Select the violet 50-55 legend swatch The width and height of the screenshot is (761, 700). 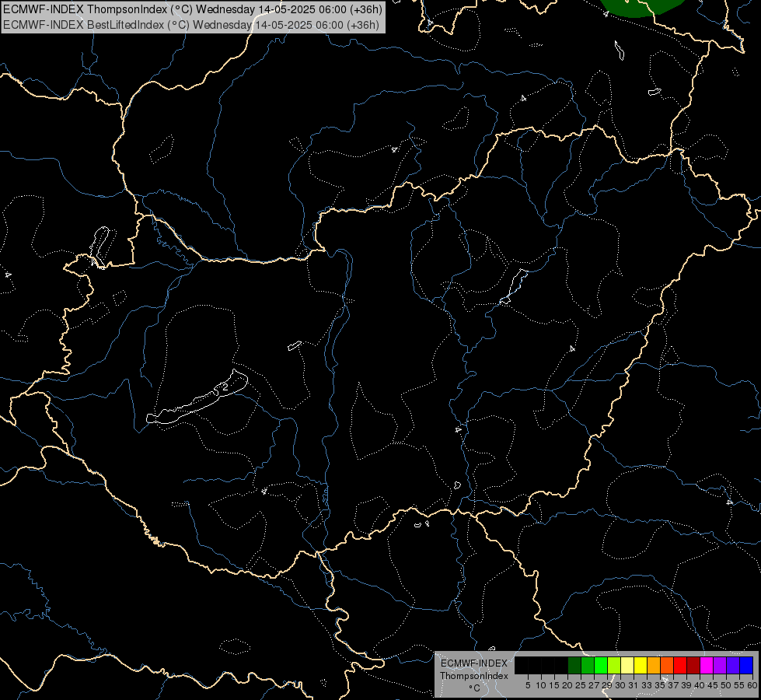733,665
